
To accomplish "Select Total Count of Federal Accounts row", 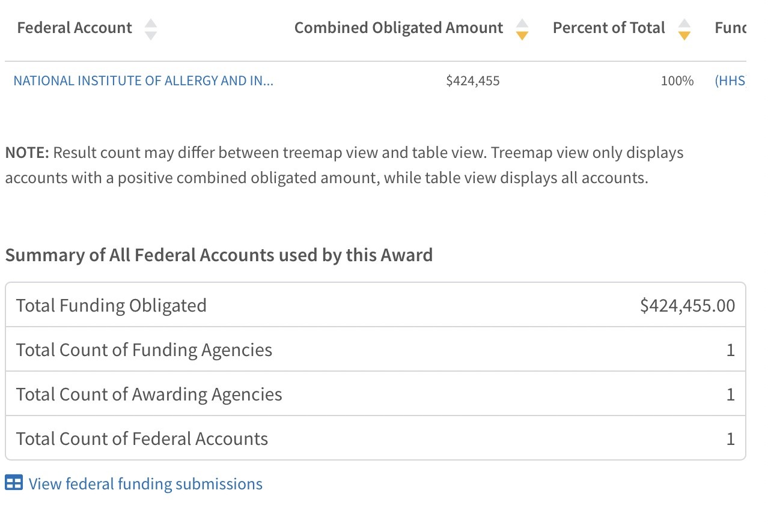I will (376, 438).
